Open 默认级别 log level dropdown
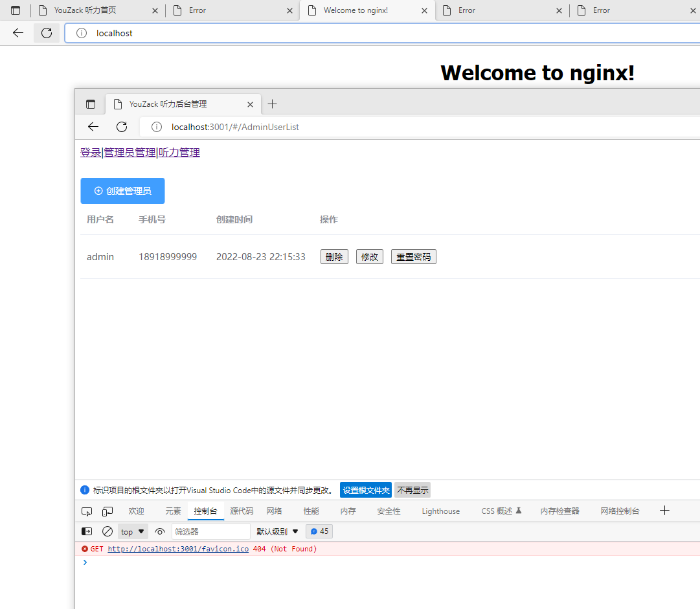 [x=277, y=531]
